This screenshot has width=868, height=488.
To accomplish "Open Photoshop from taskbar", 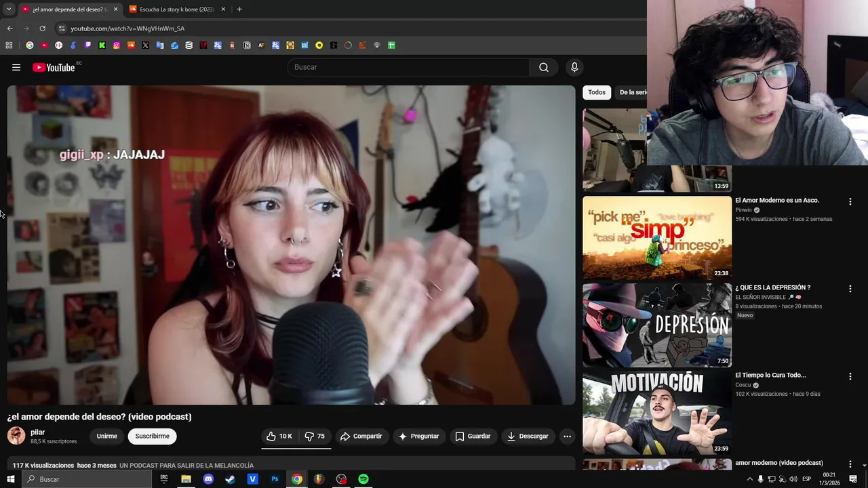I will (x=275, y=479).
